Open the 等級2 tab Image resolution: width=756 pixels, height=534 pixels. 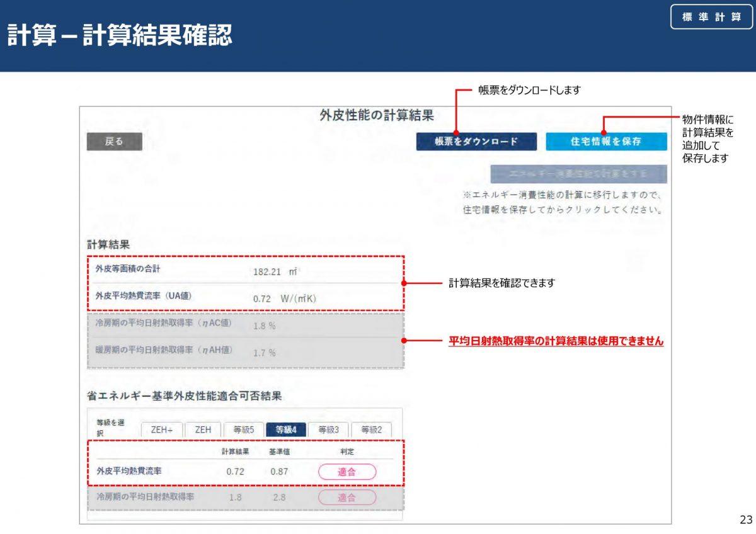(x=371, y=430)
